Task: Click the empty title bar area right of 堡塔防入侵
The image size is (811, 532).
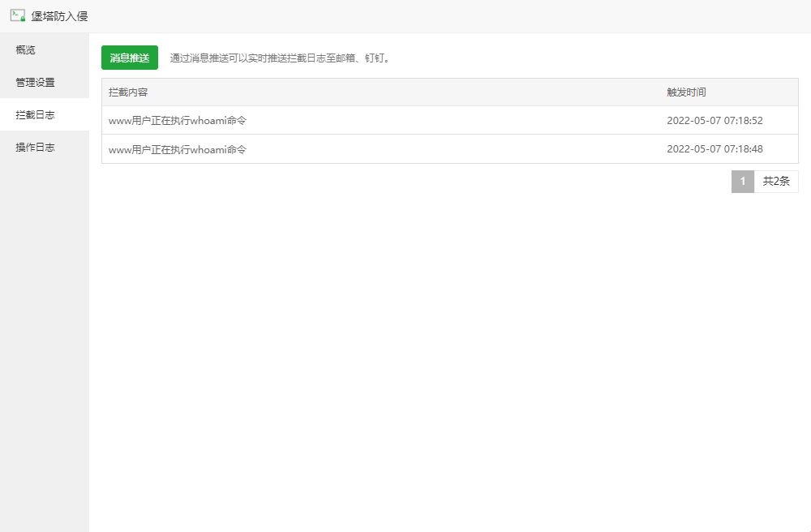Action: [x=446, y=16]
